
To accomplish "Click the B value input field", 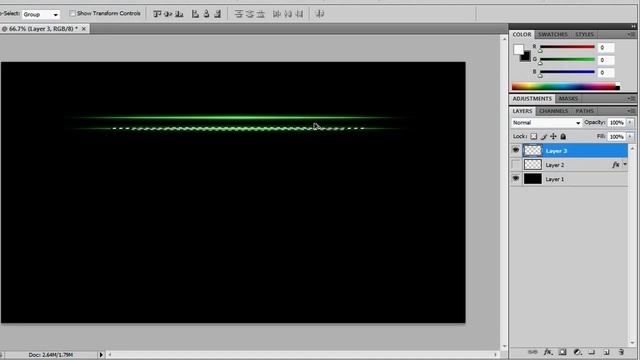I will [x=605, y=73].
